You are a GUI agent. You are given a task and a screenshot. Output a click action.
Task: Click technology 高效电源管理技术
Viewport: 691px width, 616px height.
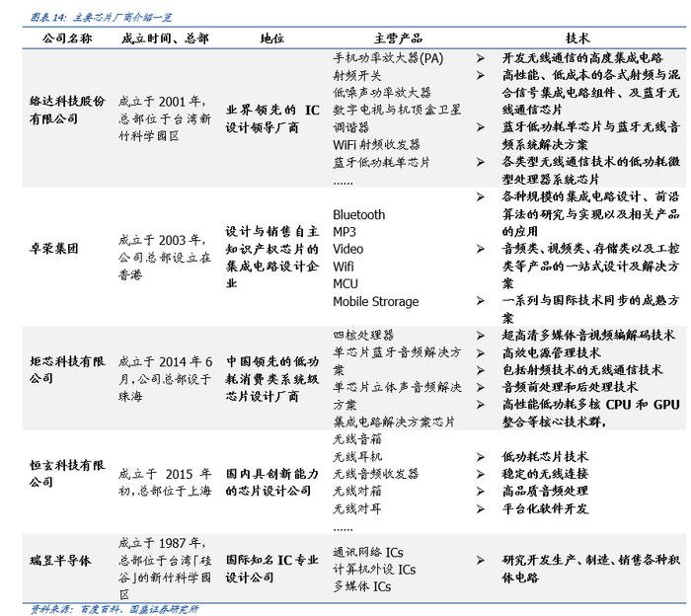coord(551,353)
